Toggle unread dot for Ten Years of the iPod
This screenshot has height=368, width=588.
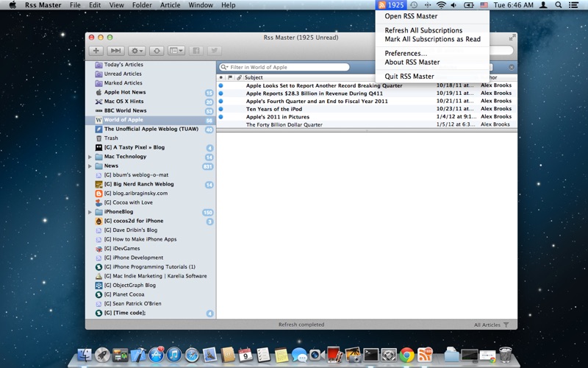(x=221, y=109)
